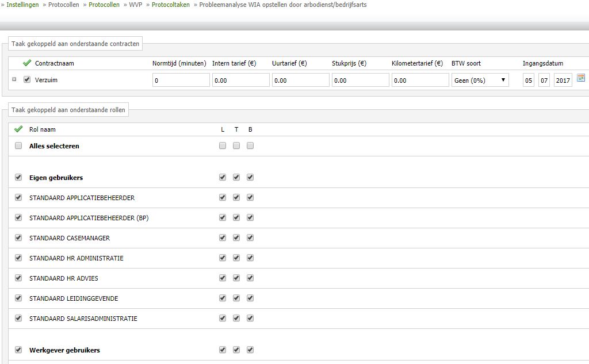
Task: Open the Protocoltaken breadcrumb link
Action: coord(170,5)
